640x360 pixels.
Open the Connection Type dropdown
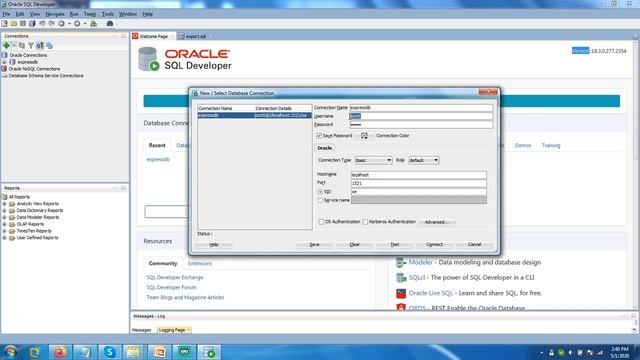373,160
